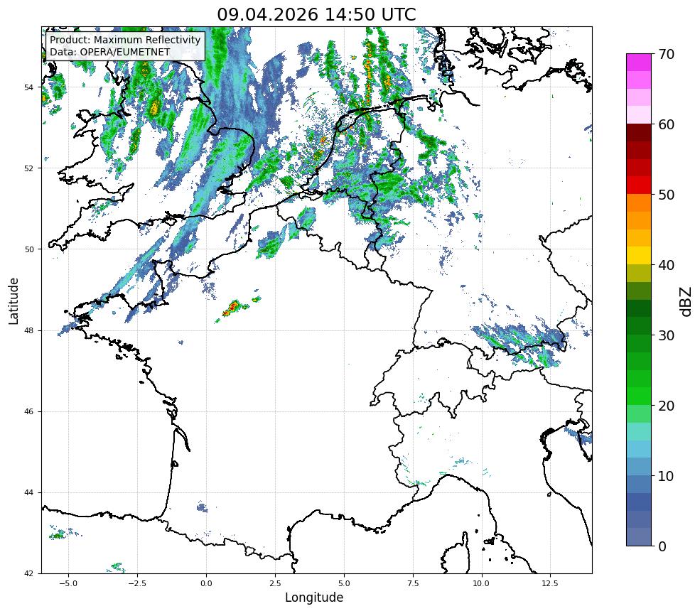Click the "dBZ" colorbar label
The image size is (700, 611).
coord(686,302)
